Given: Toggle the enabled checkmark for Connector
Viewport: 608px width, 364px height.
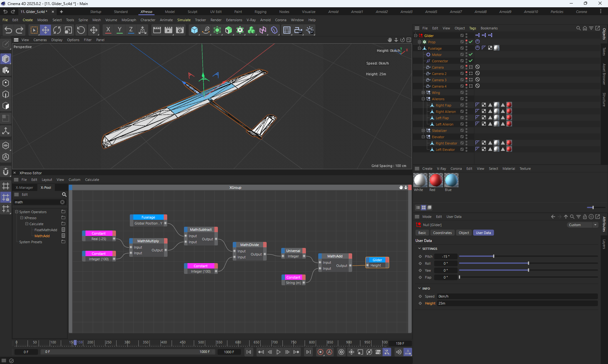Looking at the screenshot, I should (471, 61).
